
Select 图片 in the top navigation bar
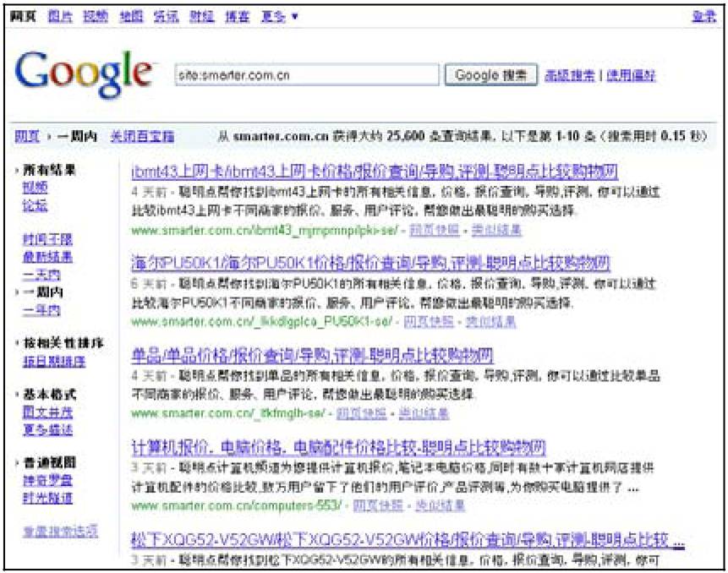pos(60,17)
